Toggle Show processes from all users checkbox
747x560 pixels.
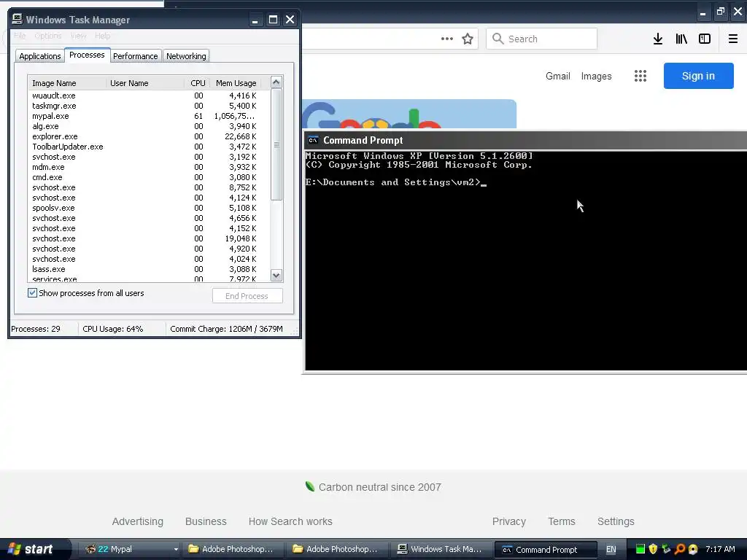click(32, 293)
